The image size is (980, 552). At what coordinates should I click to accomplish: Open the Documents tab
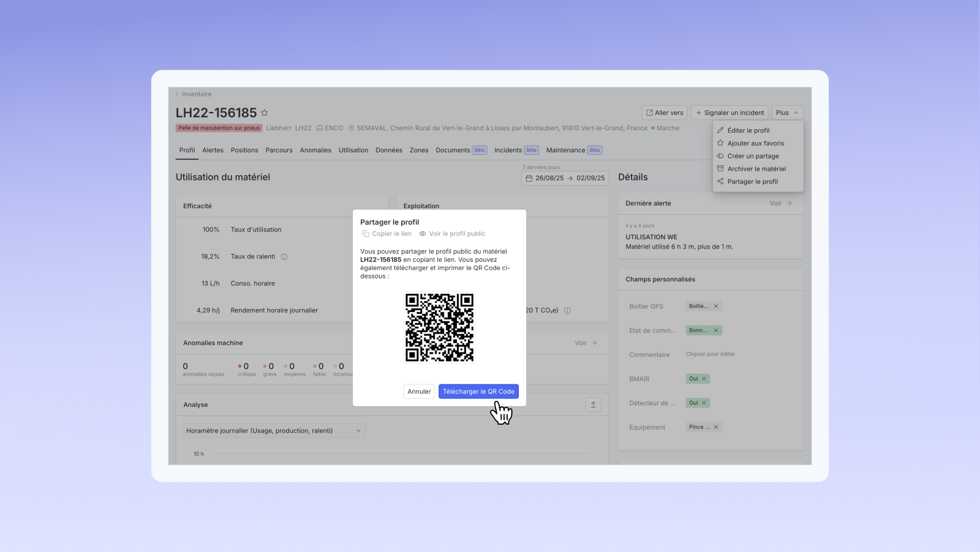(x=461, y=151)
